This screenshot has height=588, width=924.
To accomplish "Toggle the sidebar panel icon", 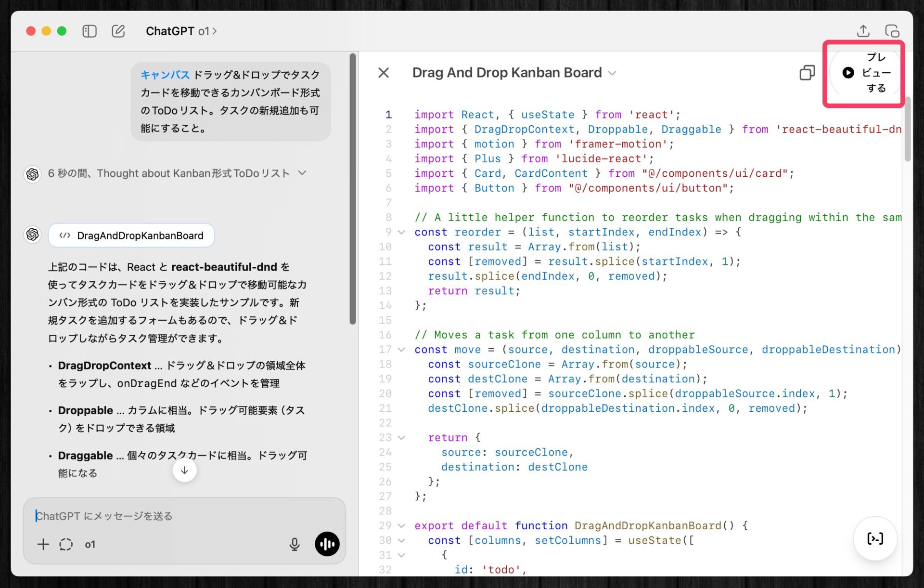I will [90, 31].
